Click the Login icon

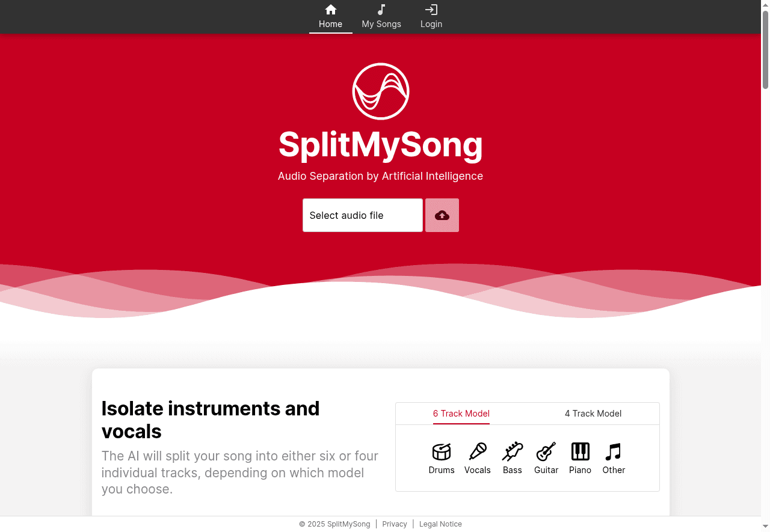431,10
